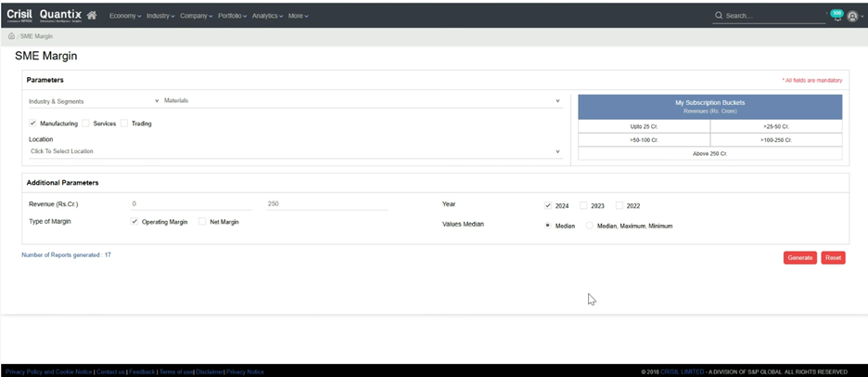The image size is (868, 377).
Task: Select the Upto 25 Cr. subscription bucket
Action: (644, 126)
